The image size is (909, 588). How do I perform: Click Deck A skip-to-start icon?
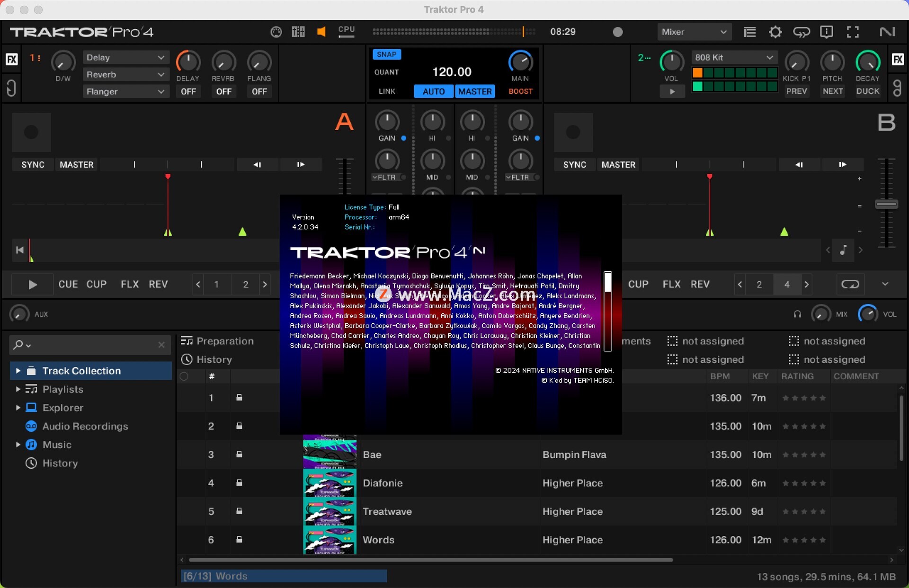[x=20, y=250]
